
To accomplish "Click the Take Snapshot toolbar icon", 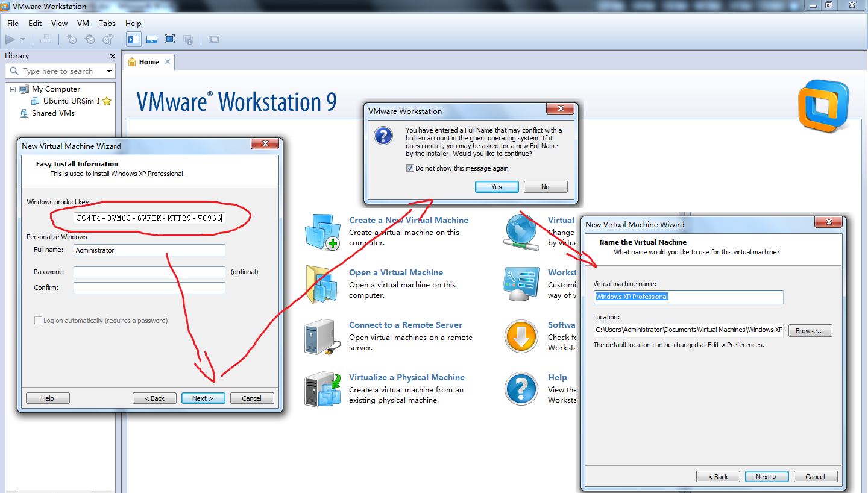I will click(x=72, y=39).
